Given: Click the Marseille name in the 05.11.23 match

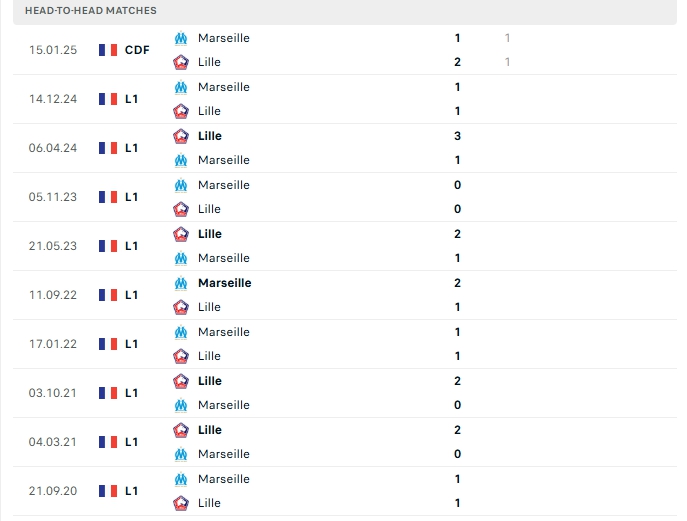Looking at the screenshot, I should 224,185.
